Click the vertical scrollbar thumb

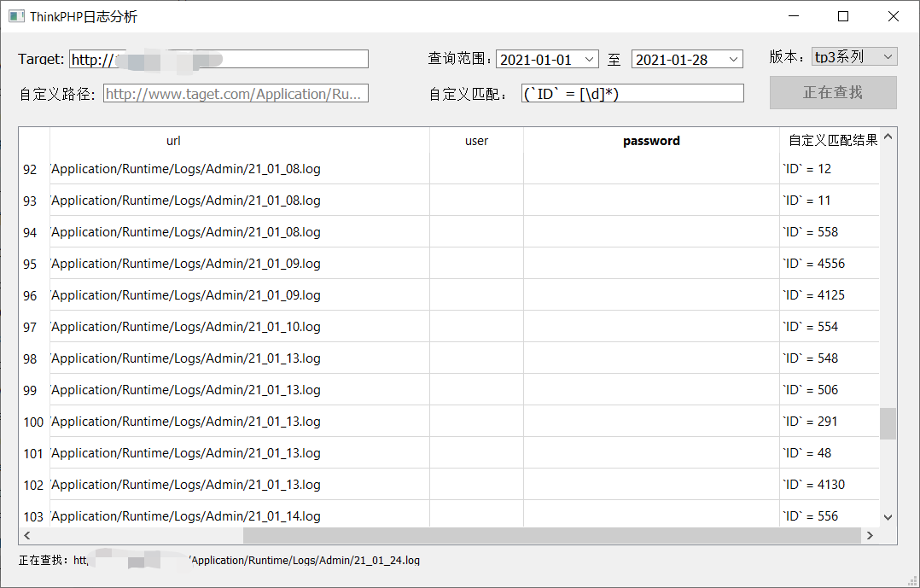click(888, 423)
